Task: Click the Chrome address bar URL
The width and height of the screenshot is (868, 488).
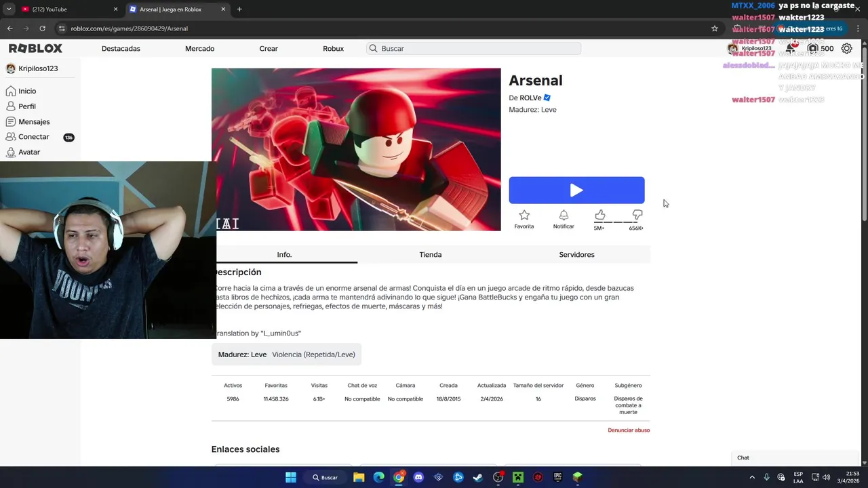Action: [x=129, y=28]
